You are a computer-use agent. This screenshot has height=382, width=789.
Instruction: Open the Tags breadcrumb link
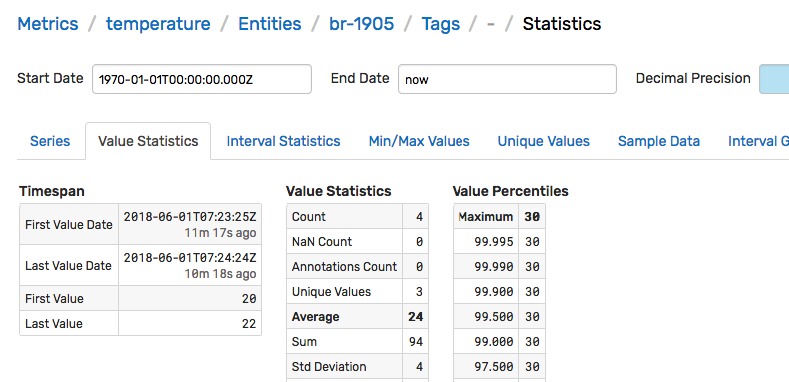pos(441,24)
